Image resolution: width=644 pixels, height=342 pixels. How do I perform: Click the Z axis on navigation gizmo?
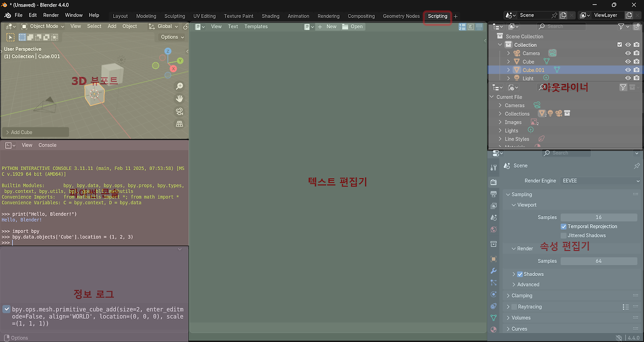[168, 51]
